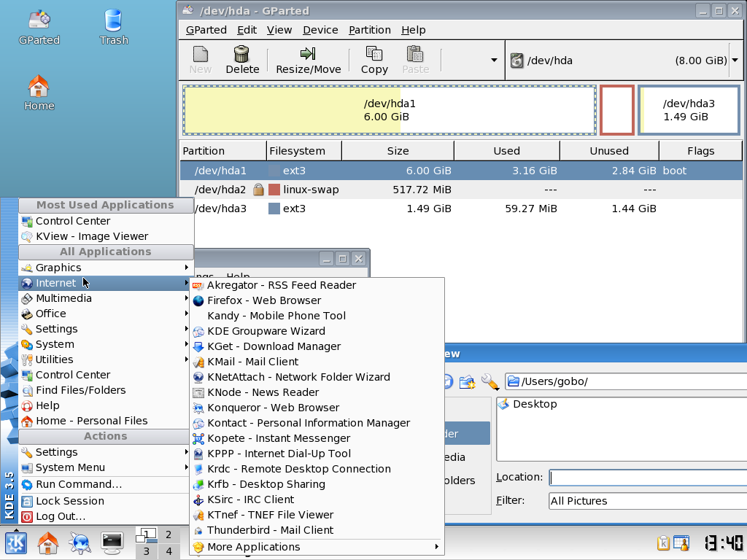Open KNode News Reader
Image resolution: width=747 pixels, height=560 pixels.
[317, 392]
